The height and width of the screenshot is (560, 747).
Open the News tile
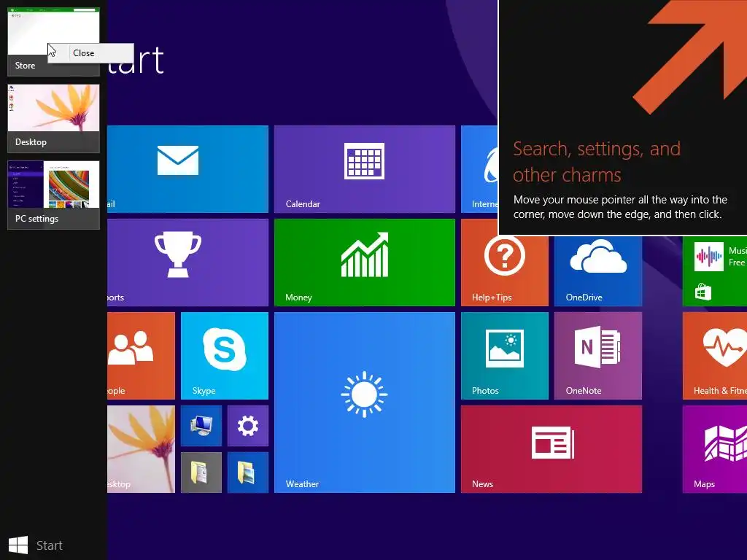point(551,449)
